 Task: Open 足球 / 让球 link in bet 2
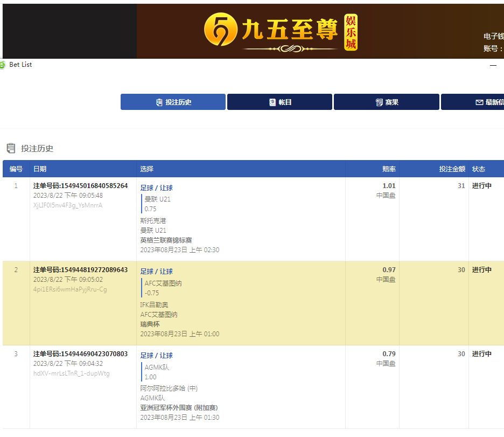pos(157,272)
